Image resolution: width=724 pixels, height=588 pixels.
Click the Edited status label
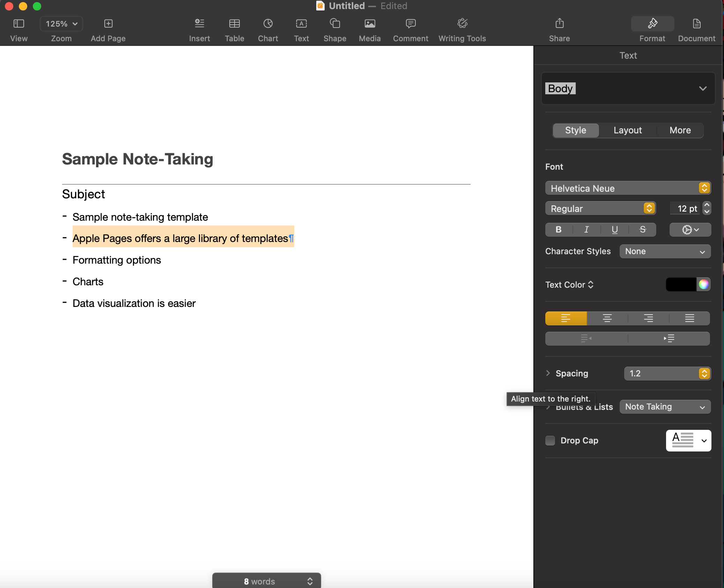(394, 6)
